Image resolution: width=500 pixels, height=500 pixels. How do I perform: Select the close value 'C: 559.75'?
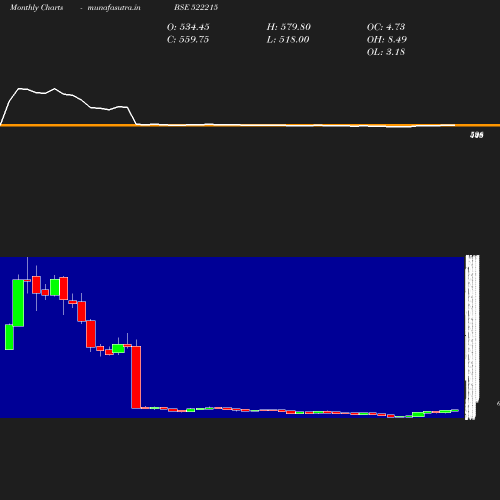tap(188, 39)
